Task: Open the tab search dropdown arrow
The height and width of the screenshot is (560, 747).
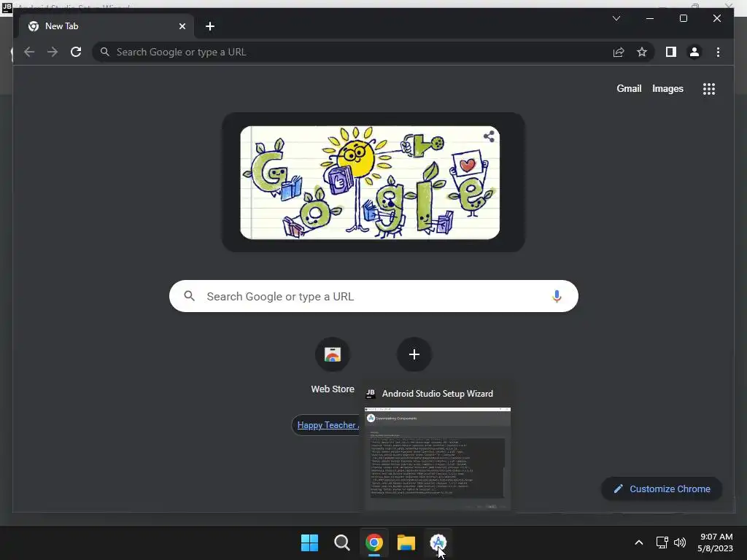Action: (616, 18)
